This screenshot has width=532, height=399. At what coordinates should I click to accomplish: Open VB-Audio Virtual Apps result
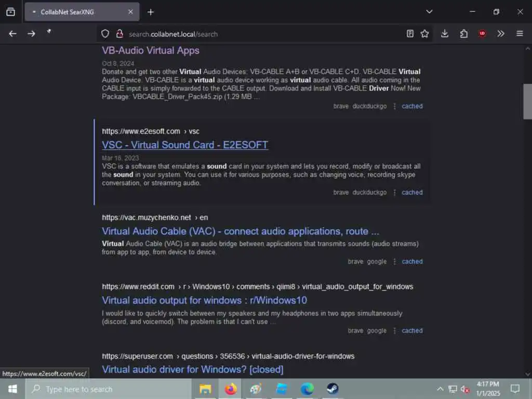click(151, 50)
